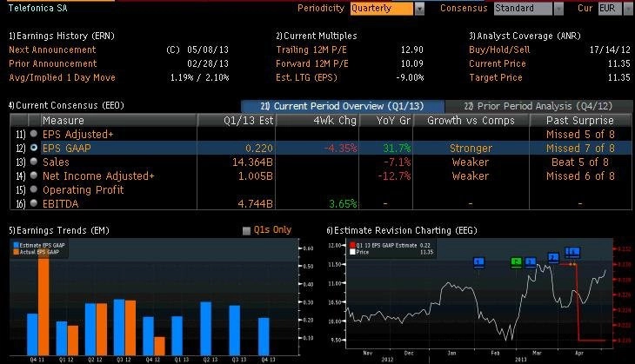The image size is (635, 364).
Task: Select the earliest blue flag, left of the green flag
Action: (479, 262)
